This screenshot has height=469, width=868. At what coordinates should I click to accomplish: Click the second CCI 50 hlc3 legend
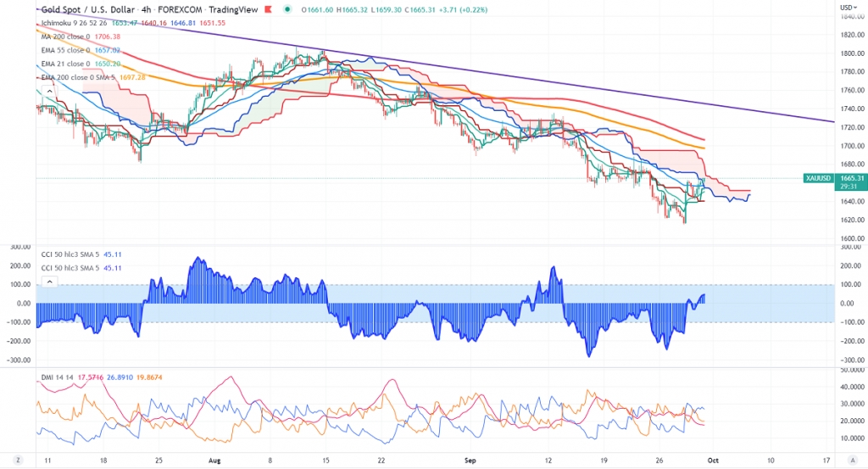click(71, 268)
